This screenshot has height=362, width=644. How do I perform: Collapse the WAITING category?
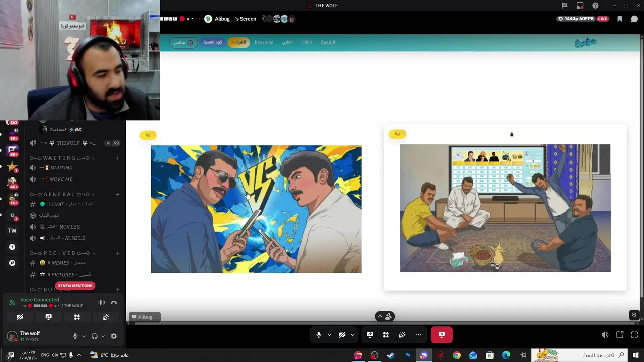point(62,158)
